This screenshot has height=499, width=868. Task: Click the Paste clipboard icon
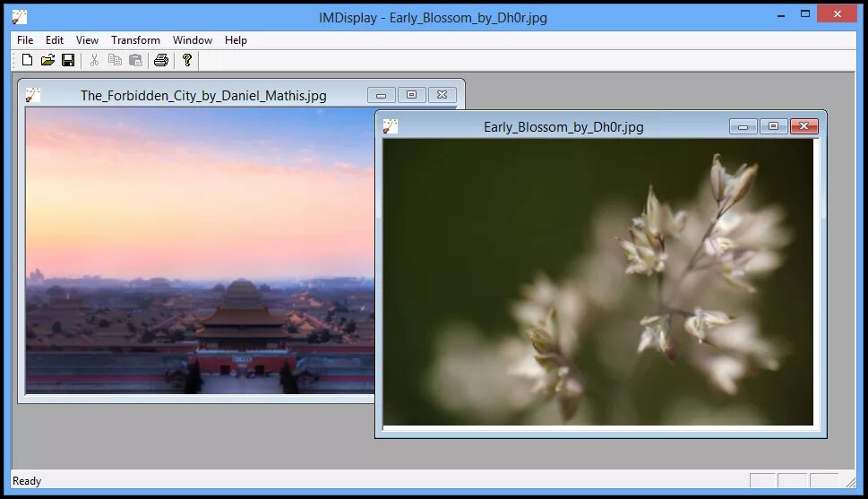tap(135, 60)
